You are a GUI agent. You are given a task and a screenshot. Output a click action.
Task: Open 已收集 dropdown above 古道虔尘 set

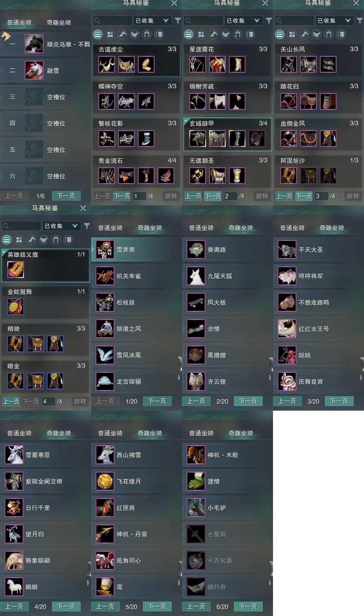152,20
